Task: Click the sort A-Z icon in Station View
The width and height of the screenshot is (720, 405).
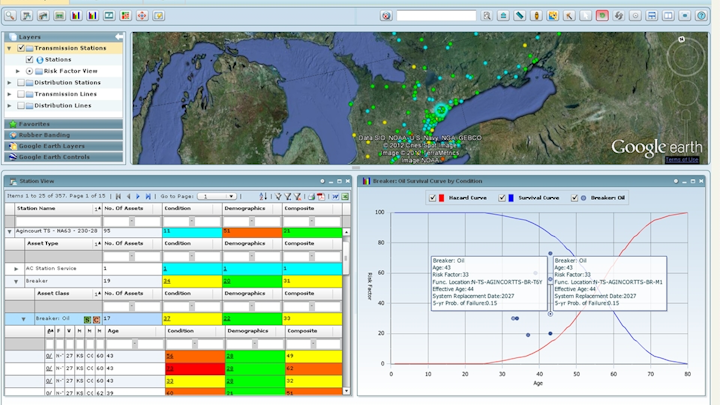Action: [263, 197]
